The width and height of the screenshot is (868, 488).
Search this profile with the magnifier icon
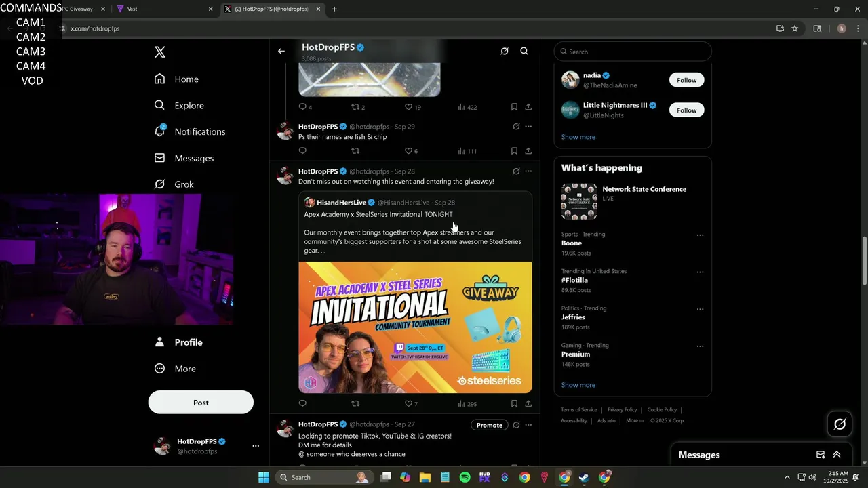(524, 51)
